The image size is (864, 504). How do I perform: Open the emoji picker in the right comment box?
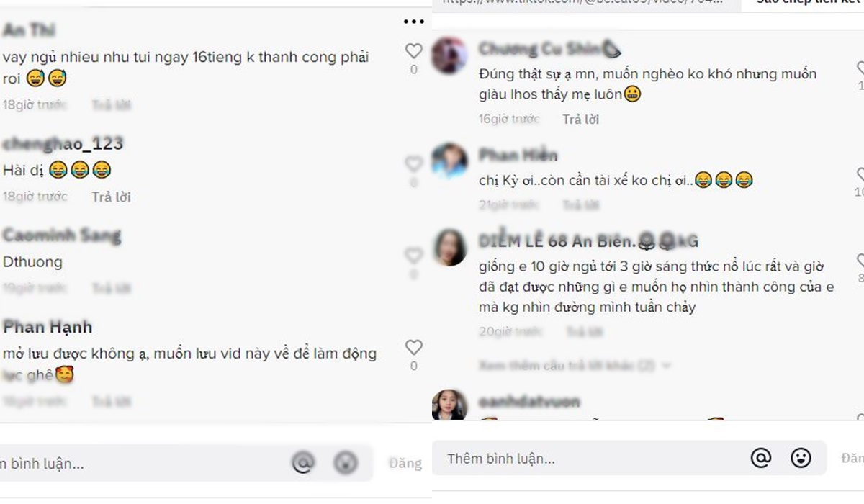coord(801,458)
